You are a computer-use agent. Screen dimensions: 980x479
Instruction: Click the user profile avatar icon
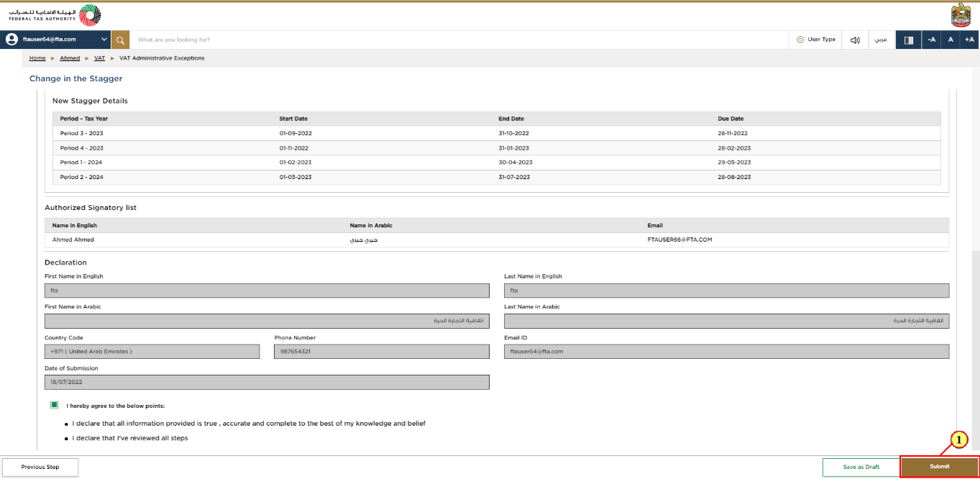12,40
